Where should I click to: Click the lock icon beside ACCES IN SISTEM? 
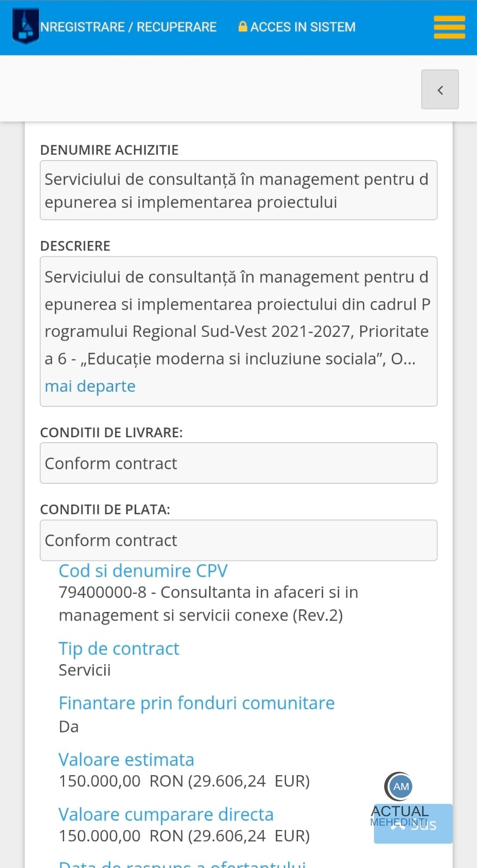pos(243,27)
